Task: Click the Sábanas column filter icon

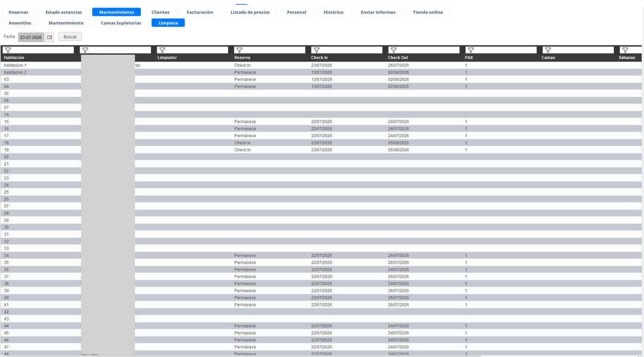Action: (x=625, y=50)
